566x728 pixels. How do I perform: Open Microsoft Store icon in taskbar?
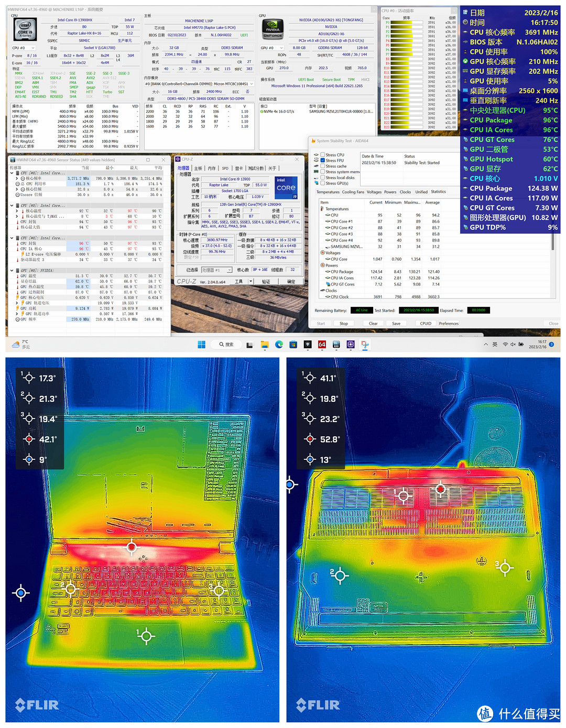coord(293,344)
